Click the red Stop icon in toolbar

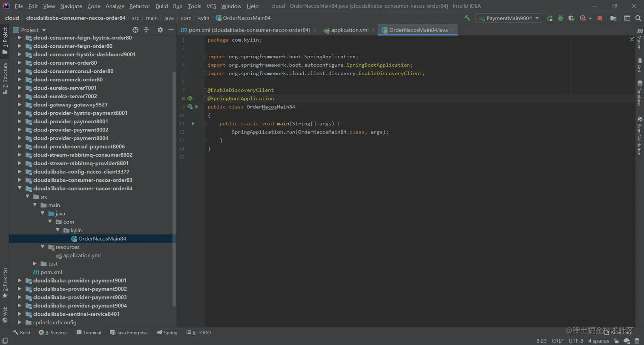tap(600, 18)
